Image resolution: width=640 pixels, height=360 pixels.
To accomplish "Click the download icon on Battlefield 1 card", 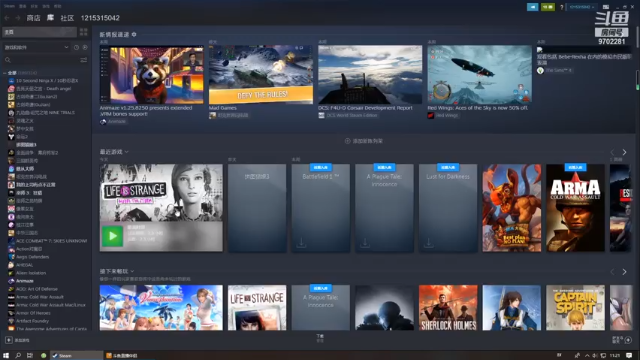I will point(301,242).
